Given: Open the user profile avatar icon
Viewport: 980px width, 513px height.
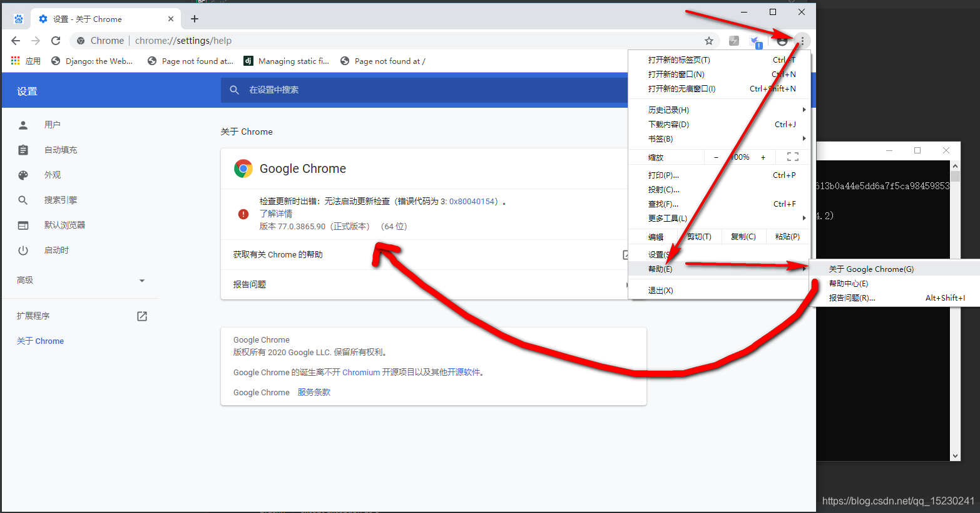Looking at the screenshot, I should (782, 41).
